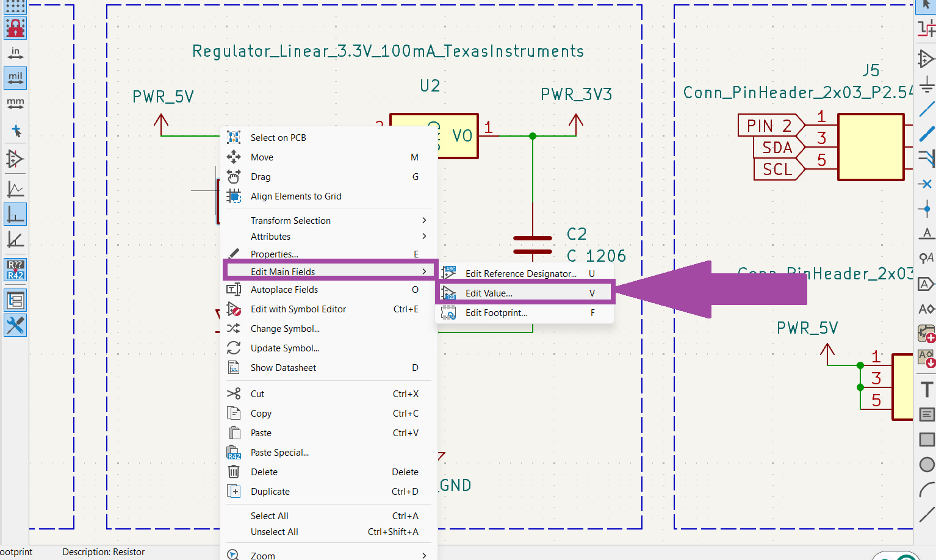Toggle automatic annotation R?? R42 icon
Image resolution: width=936 pixels, height=560 pixels.
pos(15,270)
